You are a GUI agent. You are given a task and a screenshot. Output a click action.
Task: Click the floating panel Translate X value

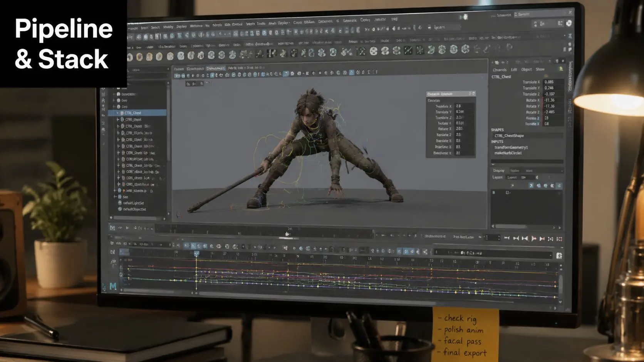point(464,106)
